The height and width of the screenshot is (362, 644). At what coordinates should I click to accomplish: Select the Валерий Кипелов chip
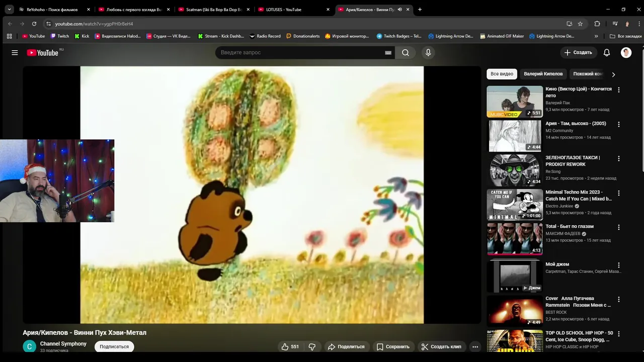(543, 74)
